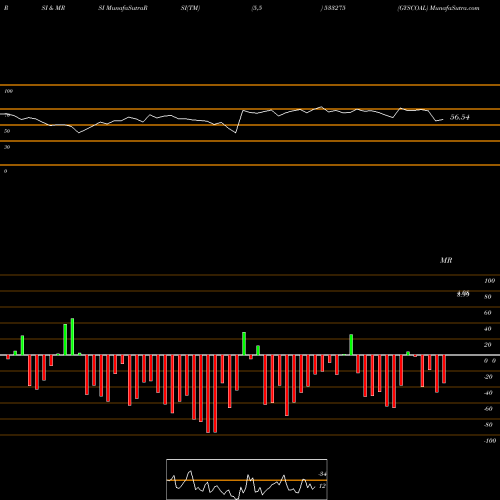Open the mini overview chart thumbnail
Screen dimensions: 500x500
coord(247,479)
